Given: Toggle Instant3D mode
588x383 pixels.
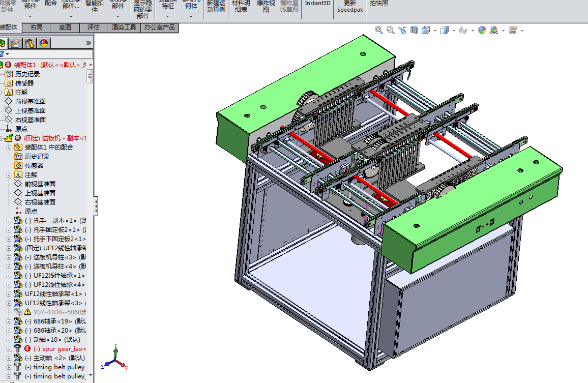Looking at the screenshot, I should tap(317, 4).
